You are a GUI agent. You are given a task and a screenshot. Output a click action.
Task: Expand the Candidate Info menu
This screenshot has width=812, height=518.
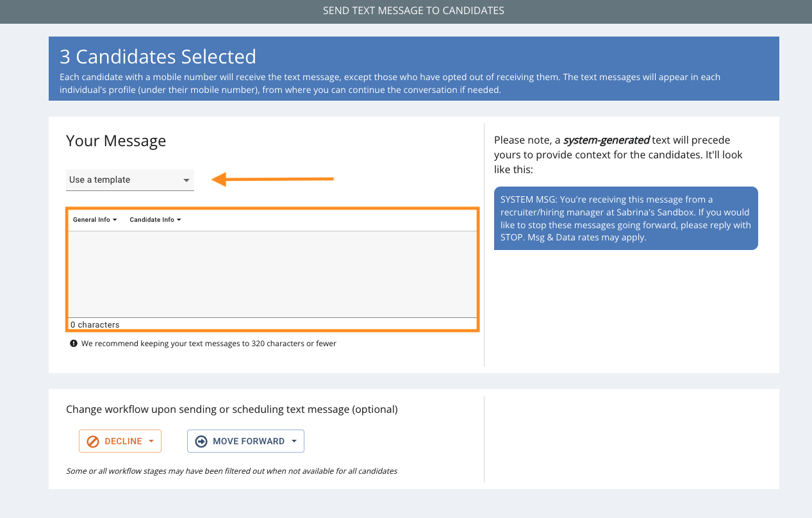(x=155, y=220)
